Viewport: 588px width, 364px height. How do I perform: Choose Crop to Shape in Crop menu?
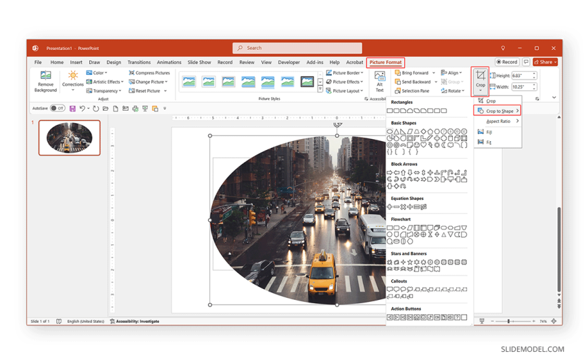click(497, 111)
